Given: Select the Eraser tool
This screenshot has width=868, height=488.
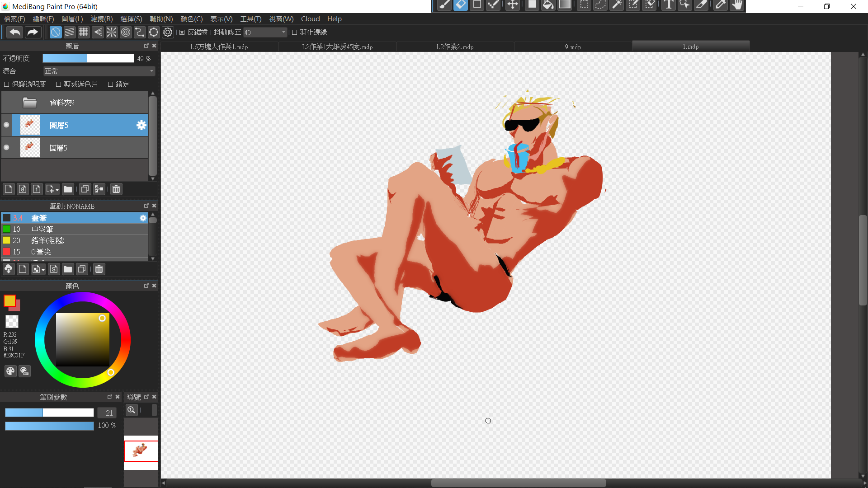Looking at the screenshot, I should click(461, 5).
